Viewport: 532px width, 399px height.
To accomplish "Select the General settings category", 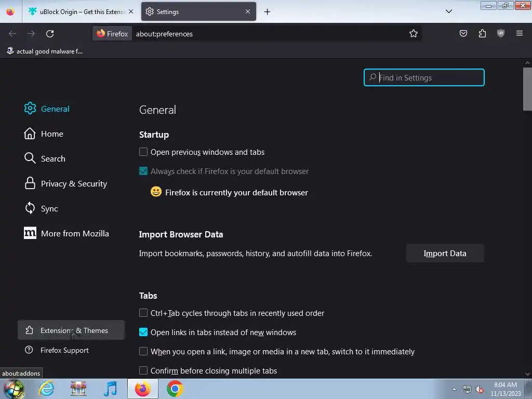I will click(47, 109).
